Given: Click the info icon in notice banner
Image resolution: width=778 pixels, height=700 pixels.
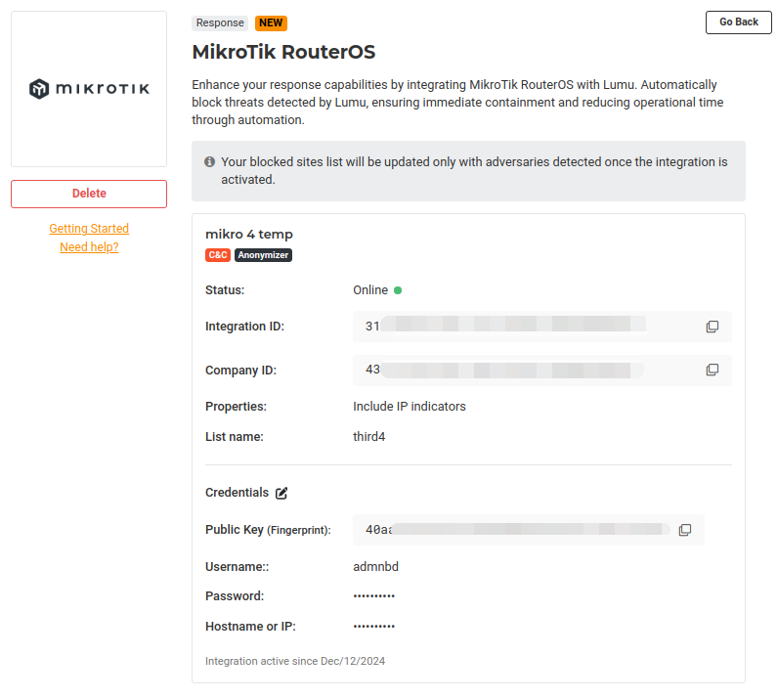Looking at the screenshot, I should point(209,162).
